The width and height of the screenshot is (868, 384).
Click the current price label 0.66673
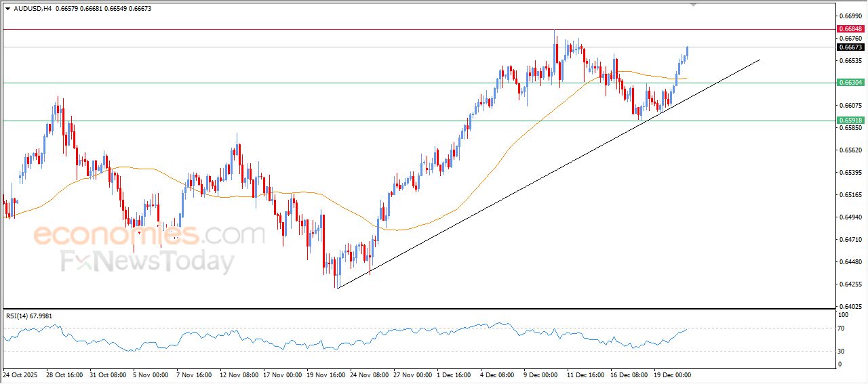850,47
